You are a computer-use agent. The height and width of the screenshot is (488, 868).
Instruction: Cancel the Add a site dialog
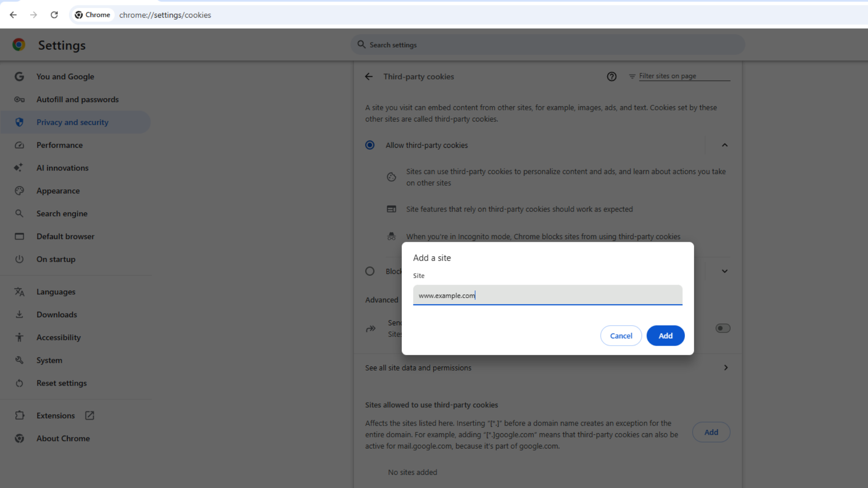[621, 336]
